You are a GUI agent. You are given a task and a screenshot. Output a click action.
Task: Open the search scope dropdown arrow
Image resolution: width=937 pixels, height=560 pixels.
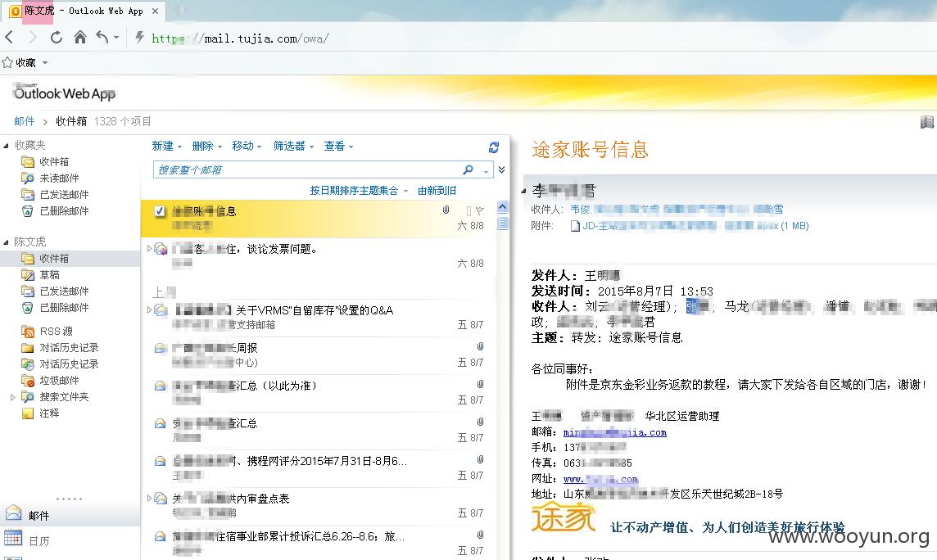click(x=487, y=171)
